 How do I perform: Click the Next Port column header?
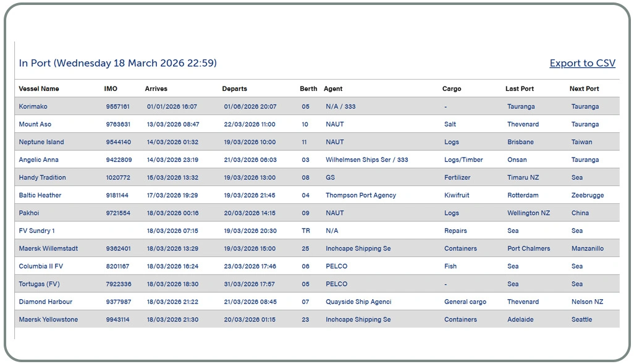584,89
